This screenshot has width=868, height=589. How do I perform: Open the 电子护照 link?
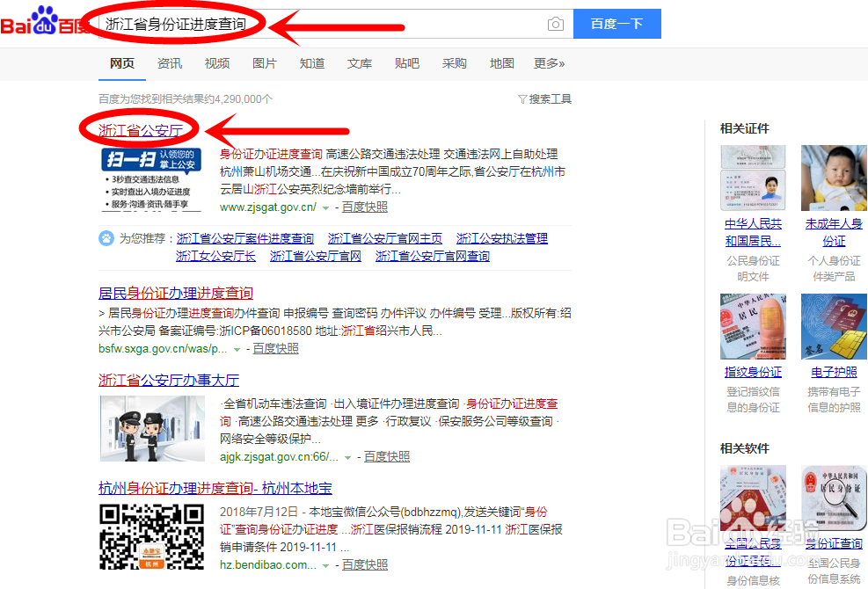click(x=834, y=372)
